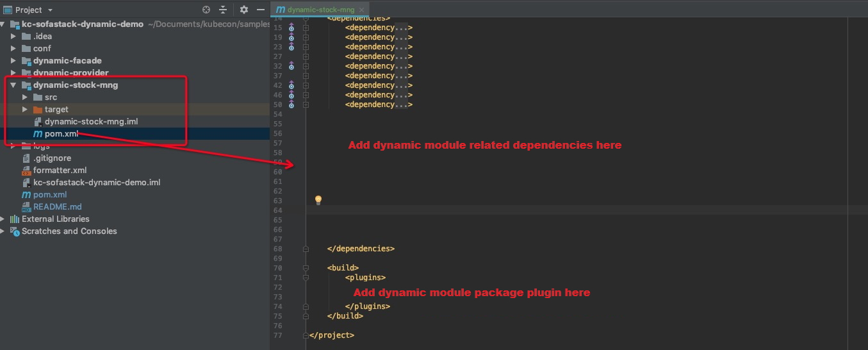Viewport: 868px width, 350px height.
Task: Click the gutter marker icon on line 19
Action: click(291, 37)
